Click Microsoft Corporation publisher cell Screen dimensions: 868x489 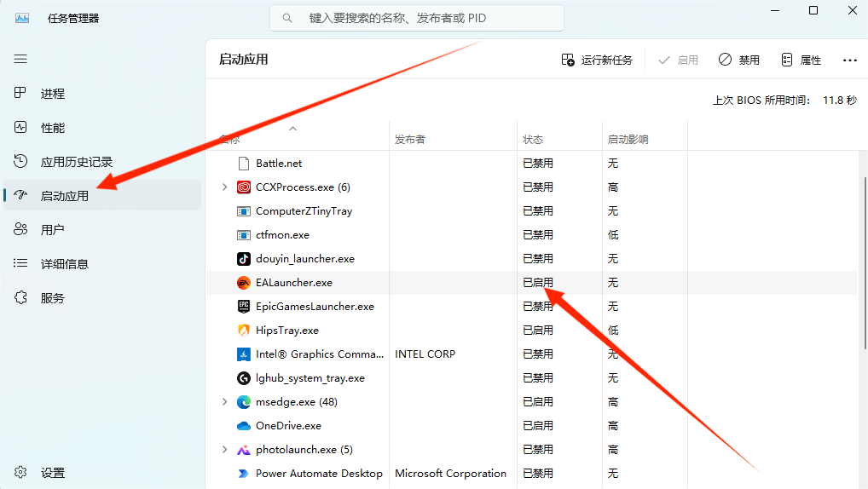point(450,474)
